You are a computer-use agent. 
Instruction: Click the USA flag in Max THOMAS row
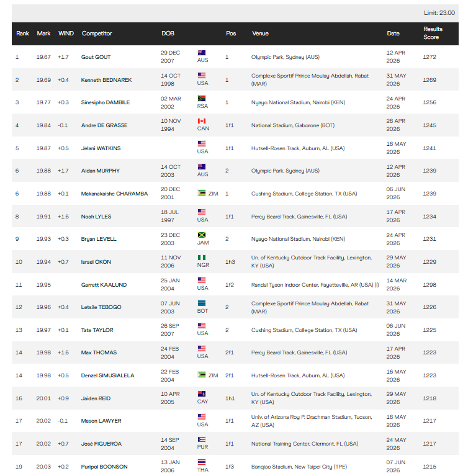click(201, 349)
